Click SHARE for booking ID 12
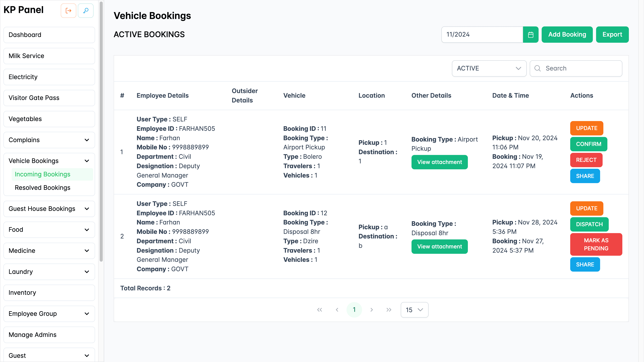This screenshot has width=644, height=362. click(x=585, y=265)
